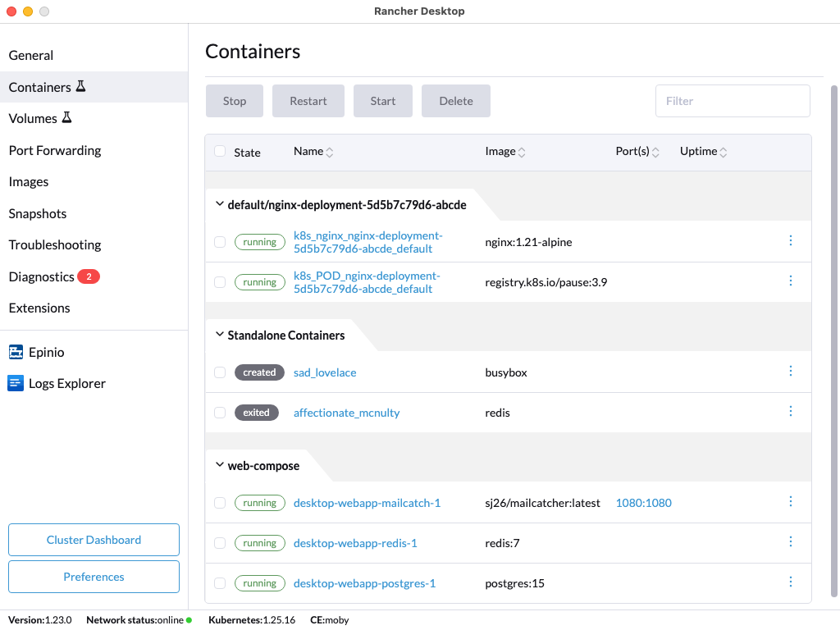Tick the desktop-webapp-redis-1 checkbox
Image resolution: width=840 pixels, height=630 pixels.
click(x=220, y=543)
